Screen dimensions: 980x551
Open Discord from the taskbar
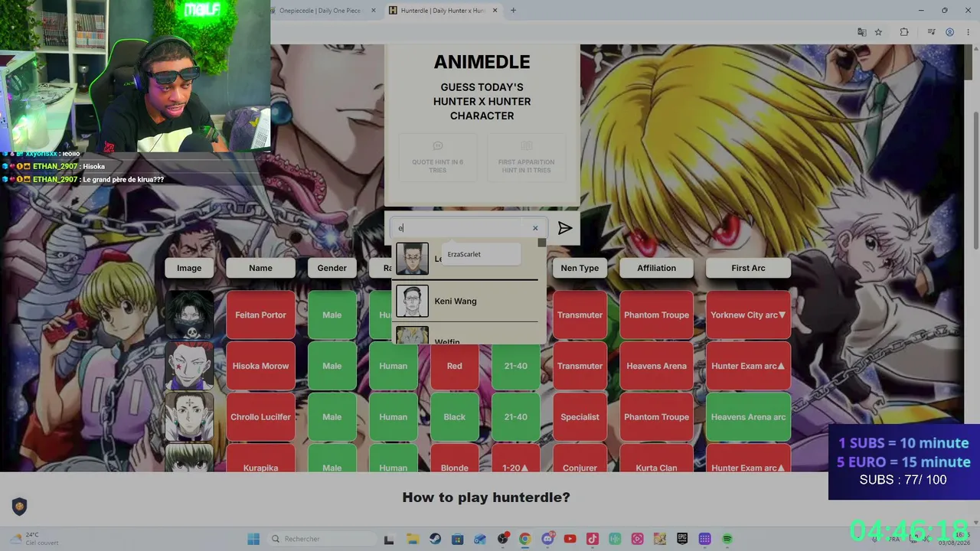(547, 539)
